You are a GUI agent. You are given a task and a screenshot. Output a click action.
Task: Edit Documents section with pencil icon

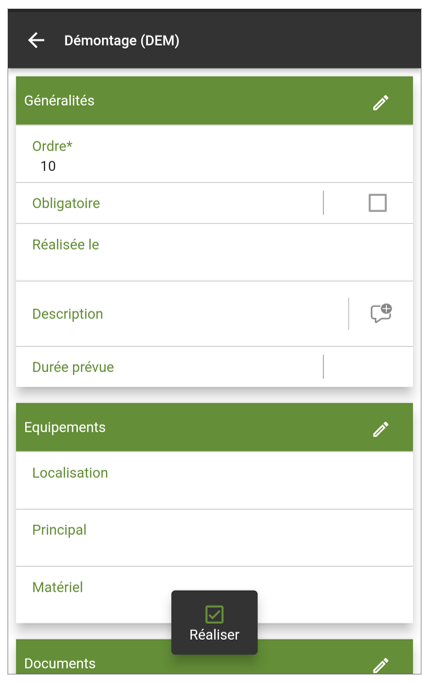pos(381,665)
